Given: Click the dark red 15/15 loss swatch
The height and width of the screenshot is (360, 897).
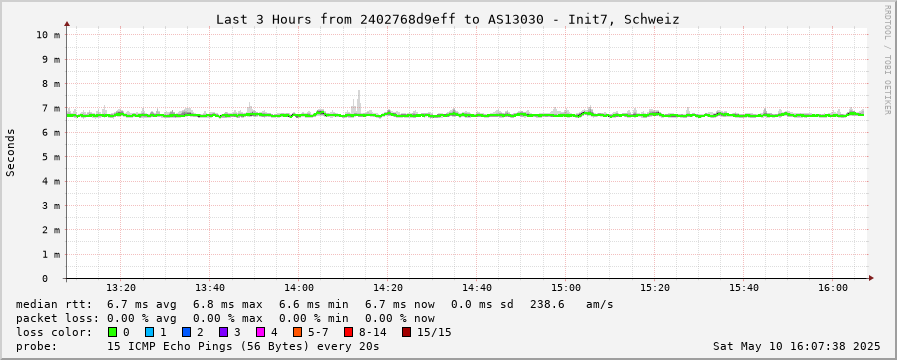Looking at the screenshot, I should point(406,332).
